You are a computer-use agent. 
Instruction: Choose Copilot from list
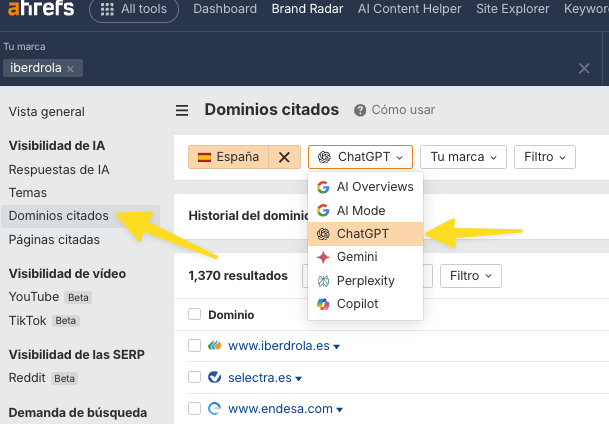365,304
